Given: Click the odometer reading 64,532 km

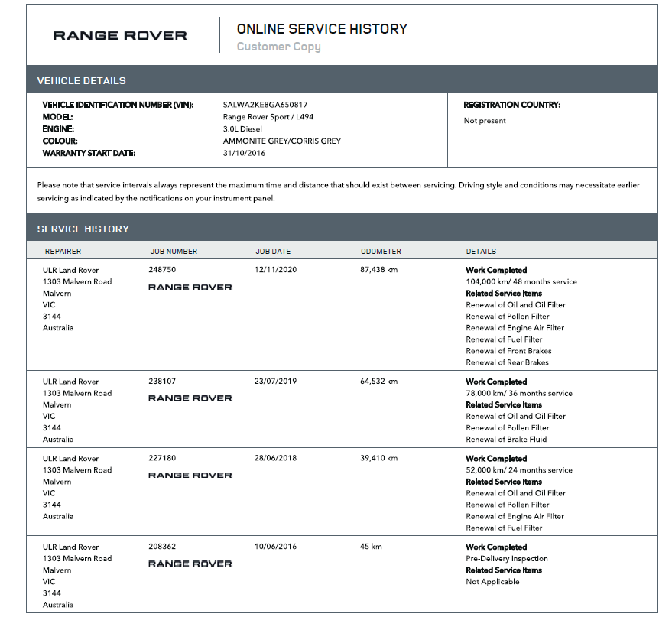Looking at the screenshot, I should (379, 382).
